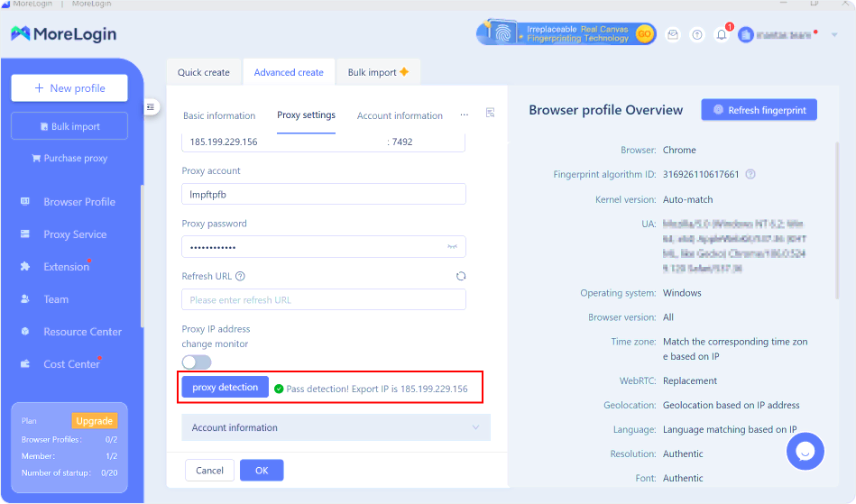Viewport: 856px width, 504px height.
Task: Click the Refresh fingerprint button
Action: (x=759, y=110)
